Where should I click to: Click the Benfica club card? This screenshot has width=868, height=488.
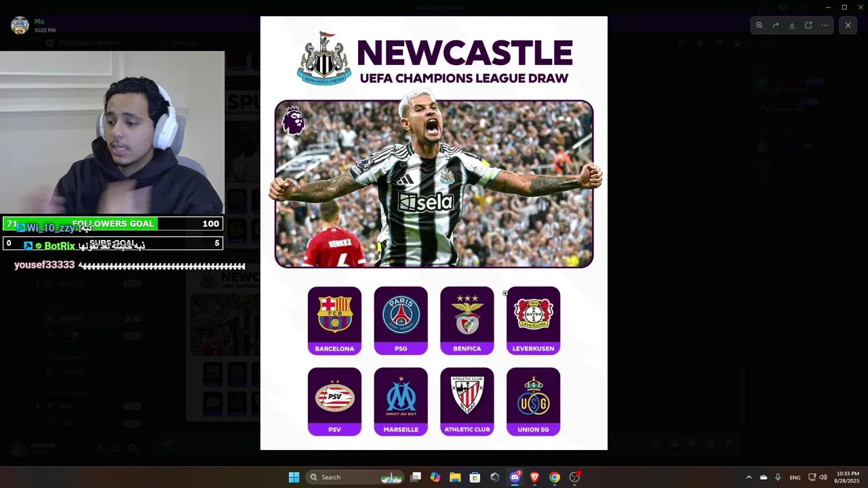coord(467,321)
